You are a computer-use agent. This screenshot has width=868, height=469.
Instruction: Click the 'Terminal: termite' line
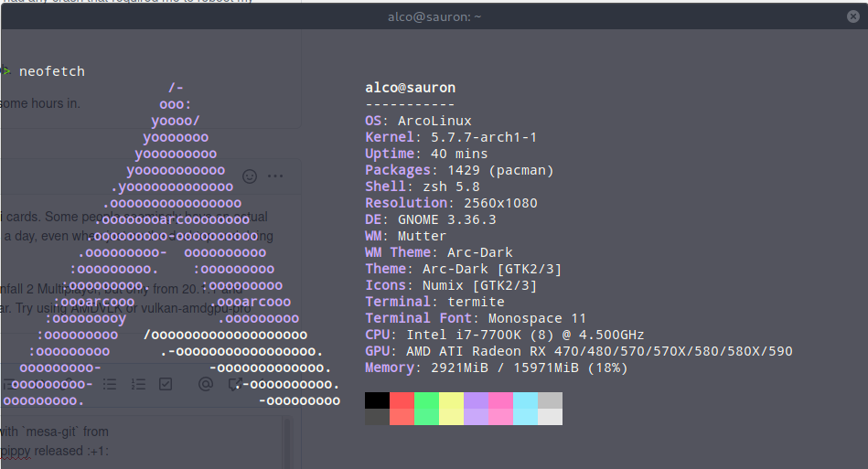pos(434,302)
